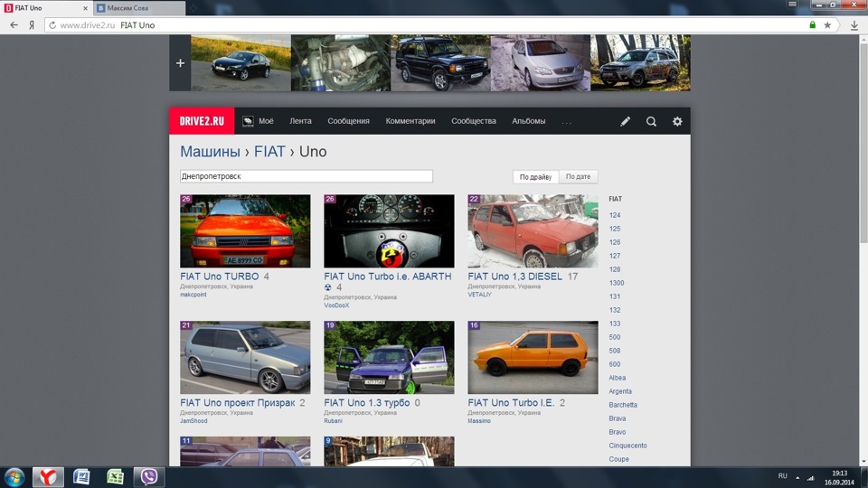Open user makcpoint profile link
This screenshot has height=488, width=868.
193,295
